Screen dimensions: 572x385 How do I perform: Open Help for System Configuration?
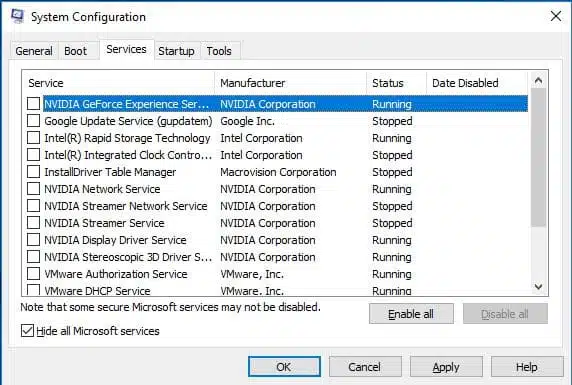(x=527, y=367)
